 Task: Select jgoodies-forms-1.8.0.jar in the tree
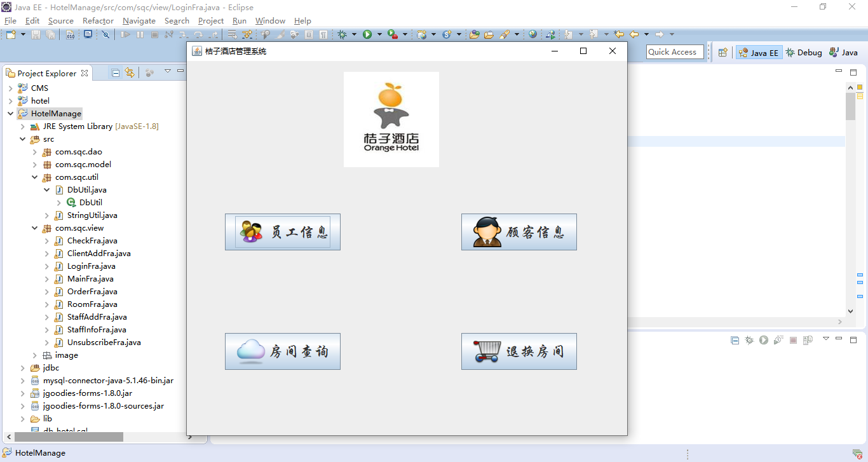[x=88, y=393]
